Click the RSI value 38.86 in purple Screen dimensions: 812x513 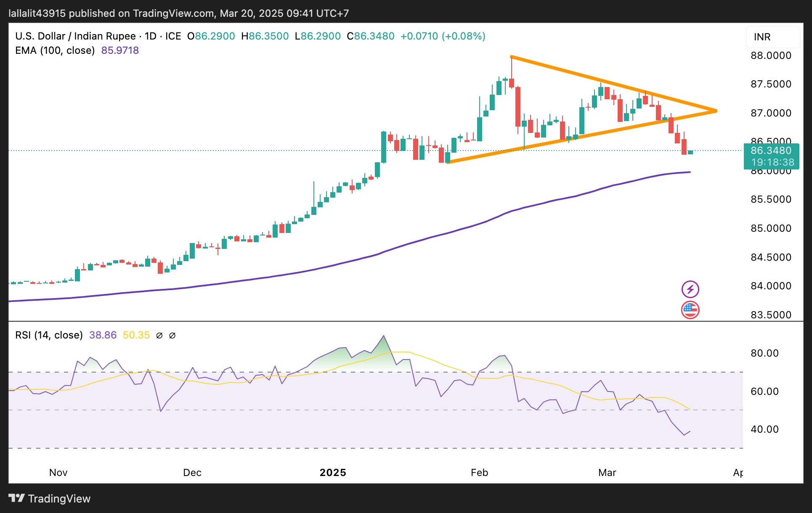[x=103, y=335]
